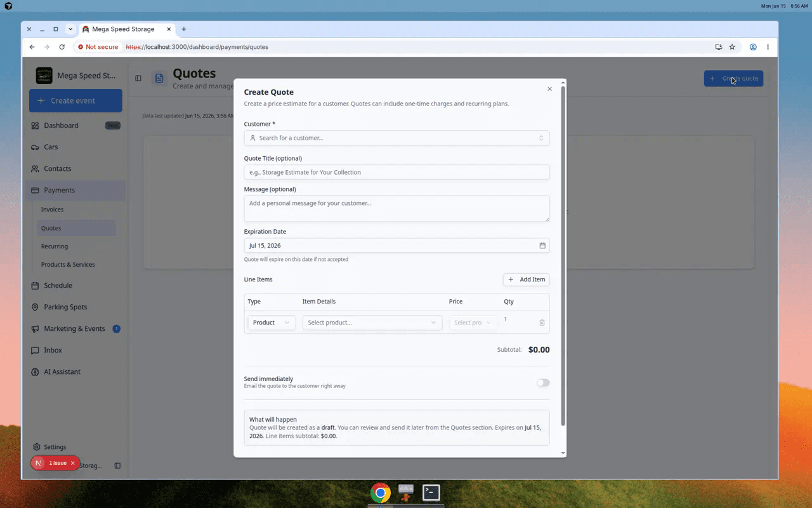Open Chrome from the dock
This screenshot has height=508, width=812.
point(381,493)
